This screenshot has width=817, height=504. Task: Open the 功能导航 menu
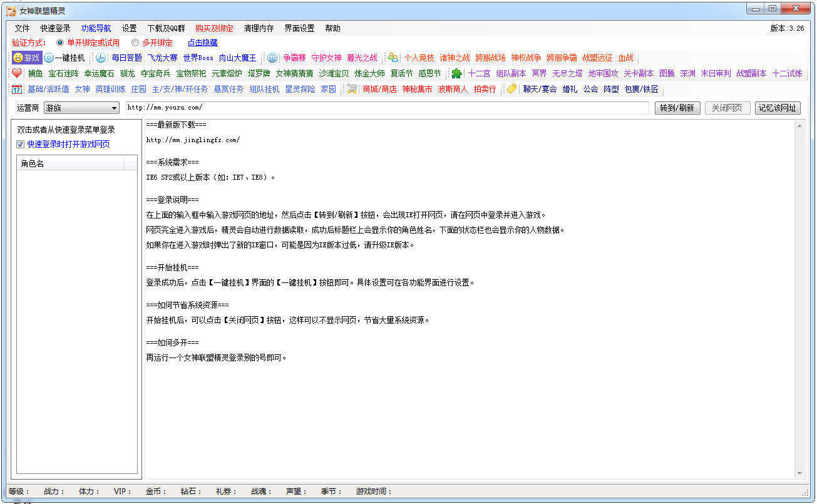96,28
